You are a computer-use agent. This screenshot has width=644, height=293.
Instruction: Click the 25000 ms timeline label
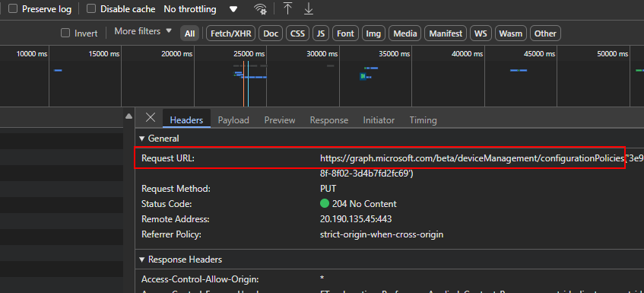(249, 54)
